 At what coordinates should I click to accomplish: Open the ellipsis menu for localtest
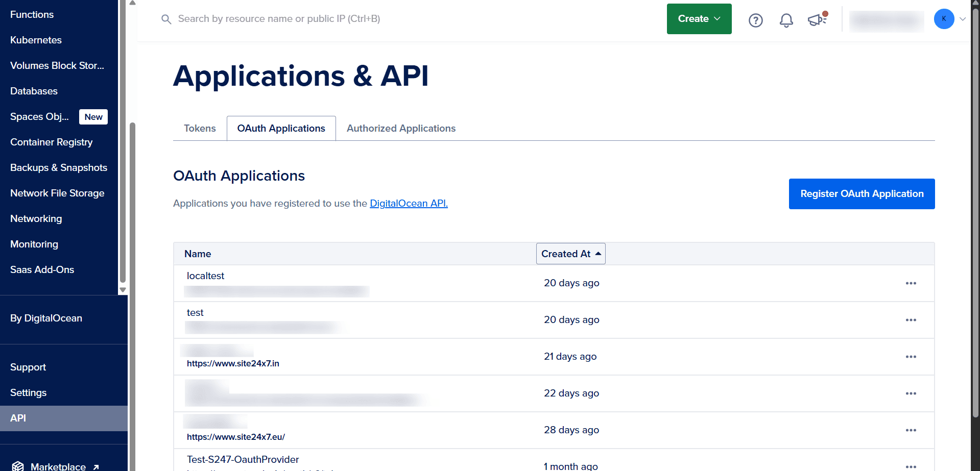911,283
